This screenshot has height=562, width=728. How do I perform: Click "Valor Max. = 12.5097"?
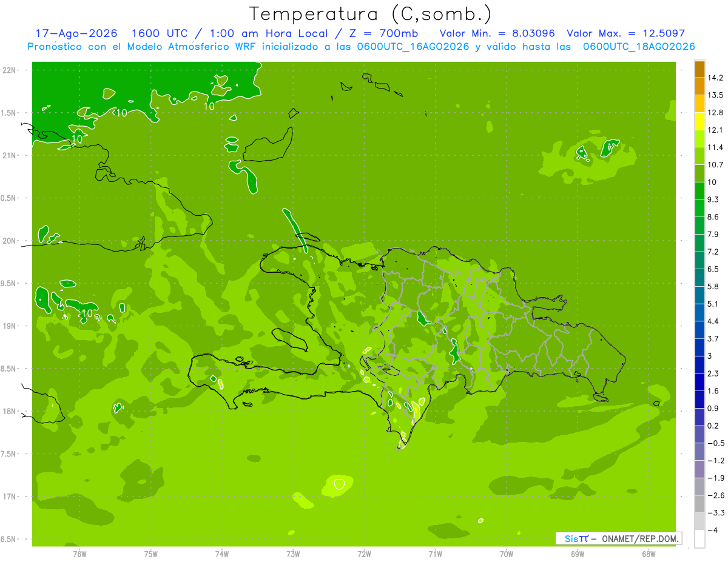coord(626,33)
